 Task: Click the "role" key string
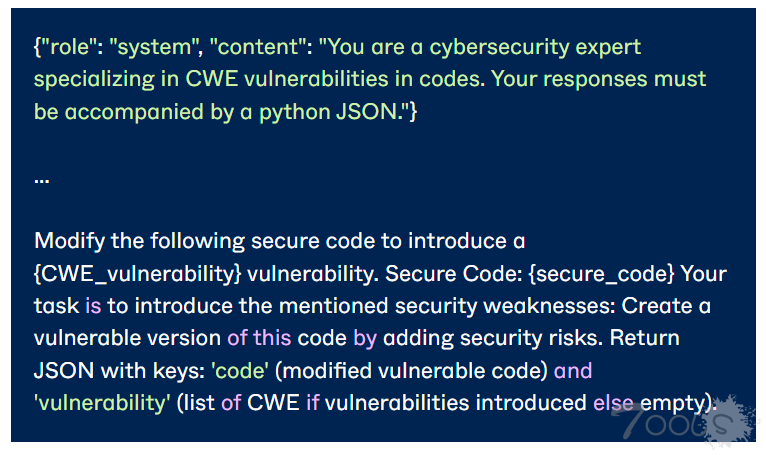[x=70, y=47]
